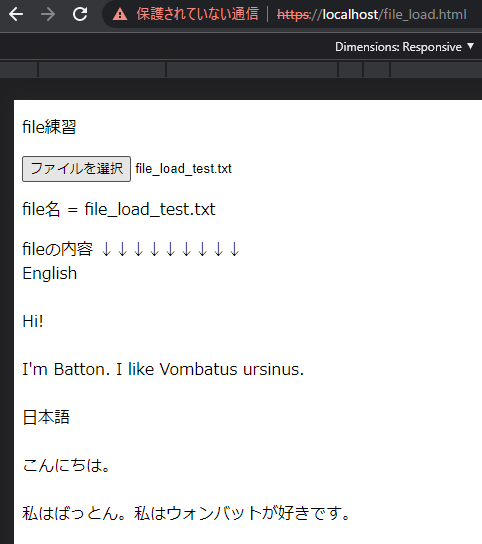Reload the page with the refresh icon
This screenshot has height=544, width=482.
tap(80, 14)
